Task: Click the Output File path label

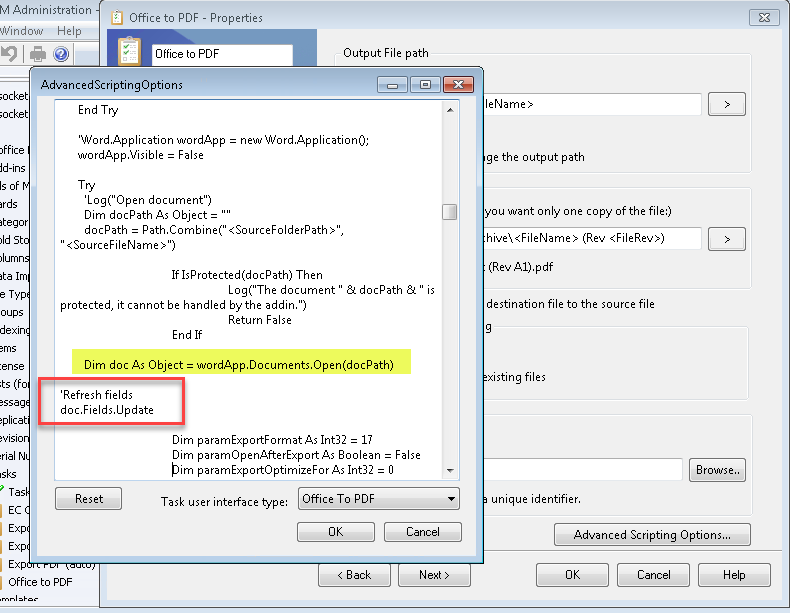Action: click(385, 53)
